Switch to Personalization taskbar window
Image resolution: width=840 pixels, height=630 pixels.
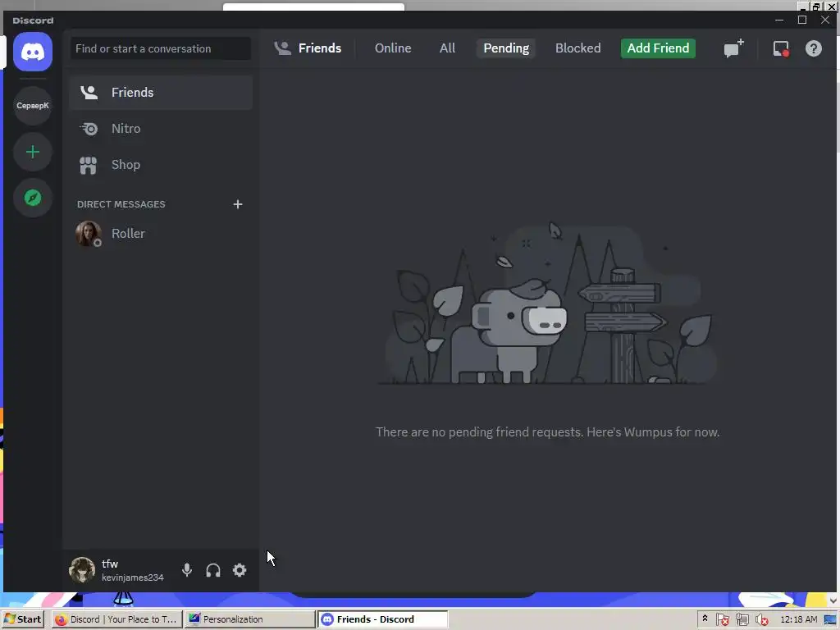pyautogui.click(x=249, y=619)
